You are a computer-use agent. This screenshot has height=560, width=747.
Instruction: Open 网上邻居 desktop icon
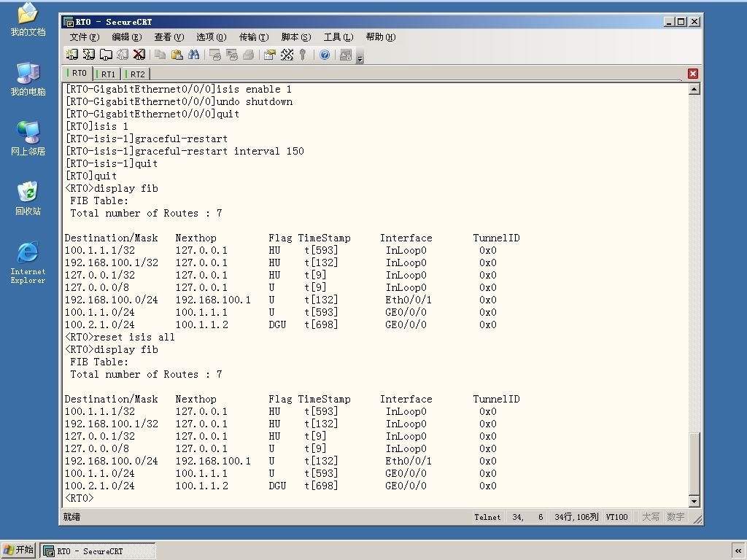(x=28, y=139)
